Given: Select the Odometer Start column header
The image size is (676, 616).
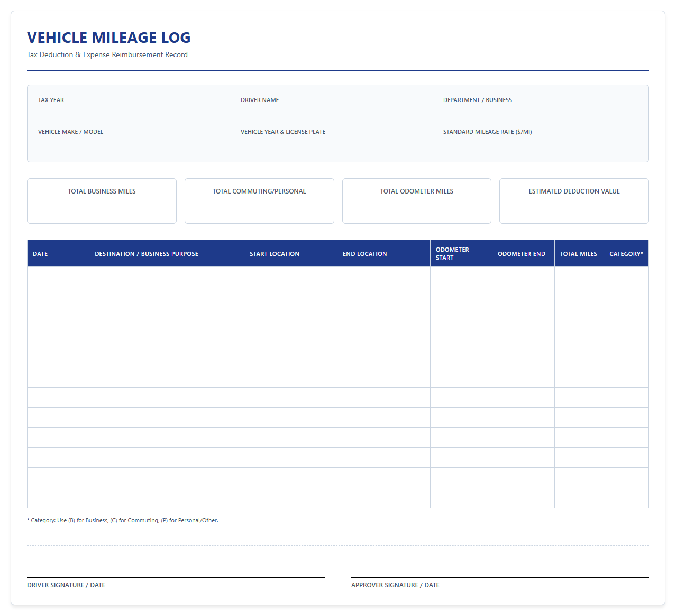Looking at the screenshot, I should click(x=461, y=253).
